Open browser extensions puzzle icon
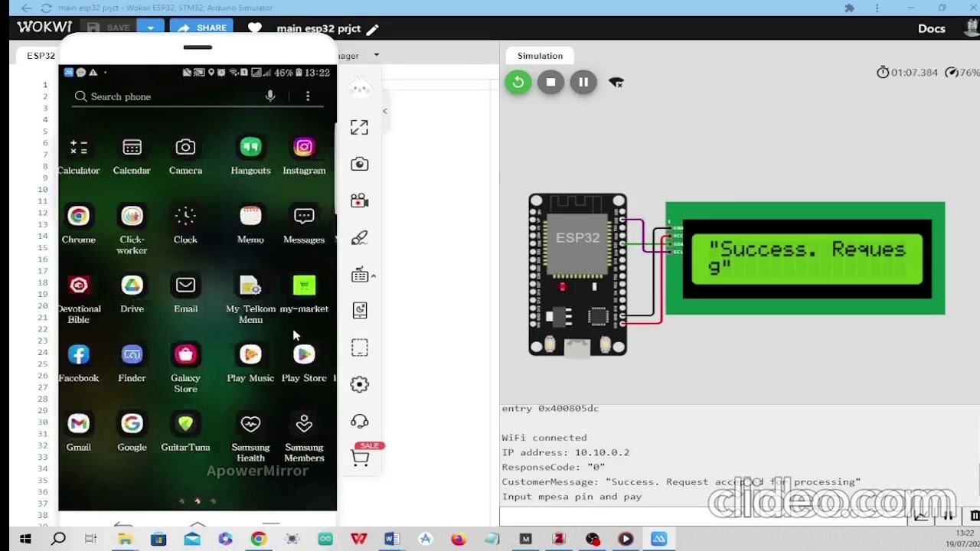Viewport: 980px width, 551px height. (x=849, y=8)
